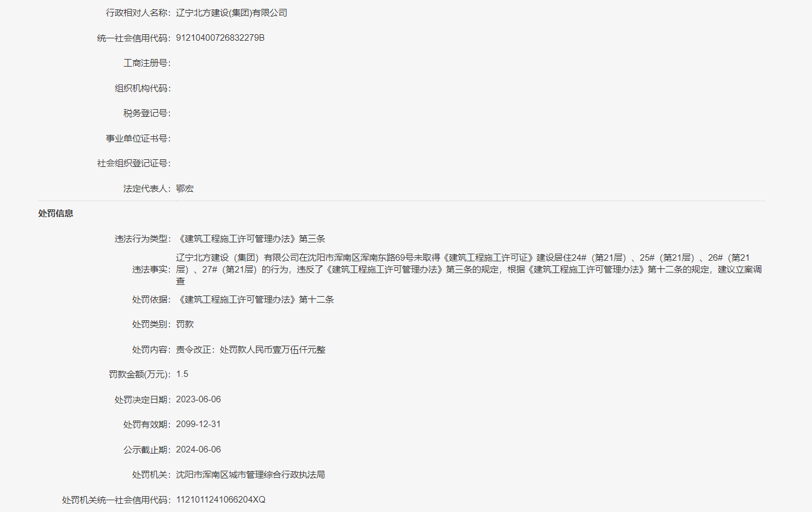Click the "组织机构代码:" label
Viewport: 812px width, 512px height.
(x=143, y=88)
